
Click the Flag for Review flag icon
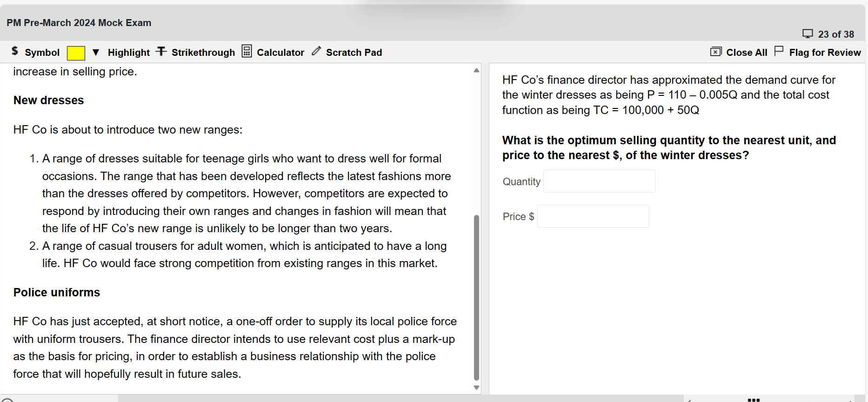coord(779,51)
